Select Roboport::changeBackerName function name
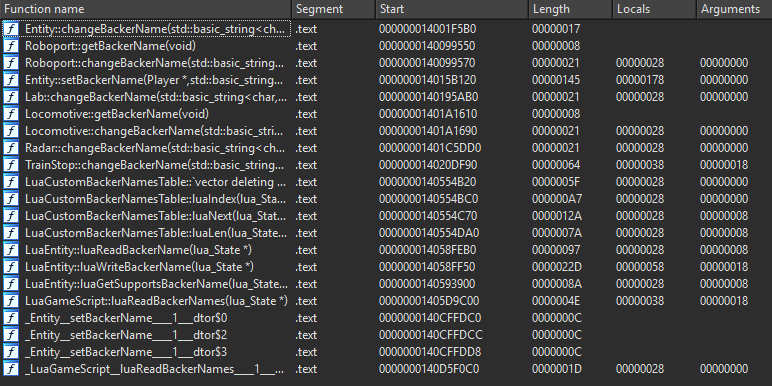The height and width of the screenshot is (386, 772). (155, 63)
